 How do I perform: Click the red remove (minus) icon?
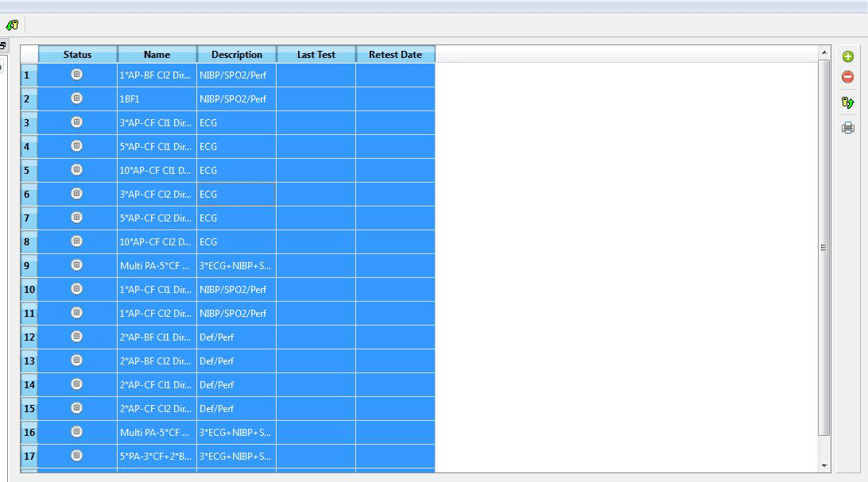pyautogui.click(x=848, y=77)
